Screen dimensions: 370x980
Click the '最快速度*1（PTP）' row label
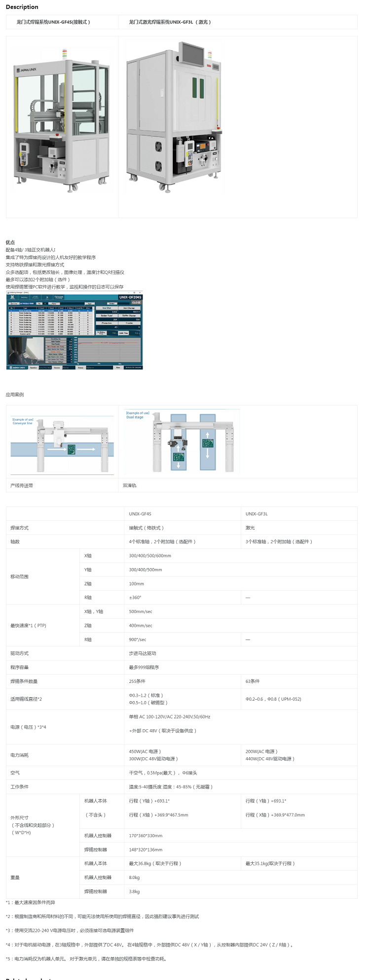(28, 626)
